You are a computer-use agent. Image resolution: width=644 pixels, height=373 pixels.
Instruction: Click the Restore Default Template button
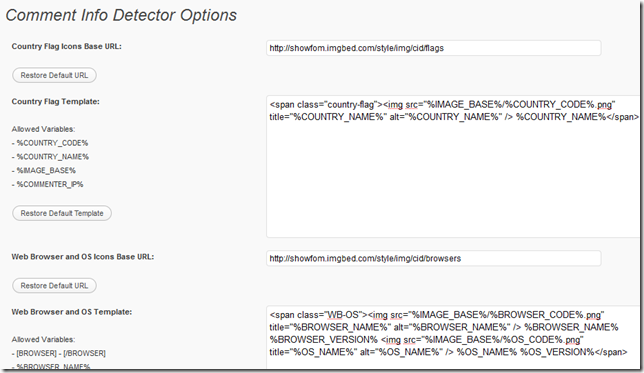pyautogui.click(x=62, y=213)
